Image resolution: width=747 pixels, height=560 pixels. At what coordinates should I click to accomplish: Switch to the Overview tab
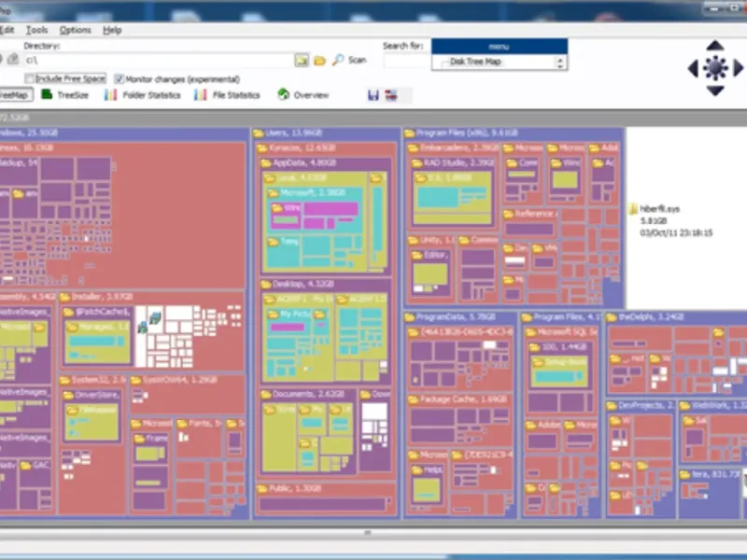(x=303, y=95)
